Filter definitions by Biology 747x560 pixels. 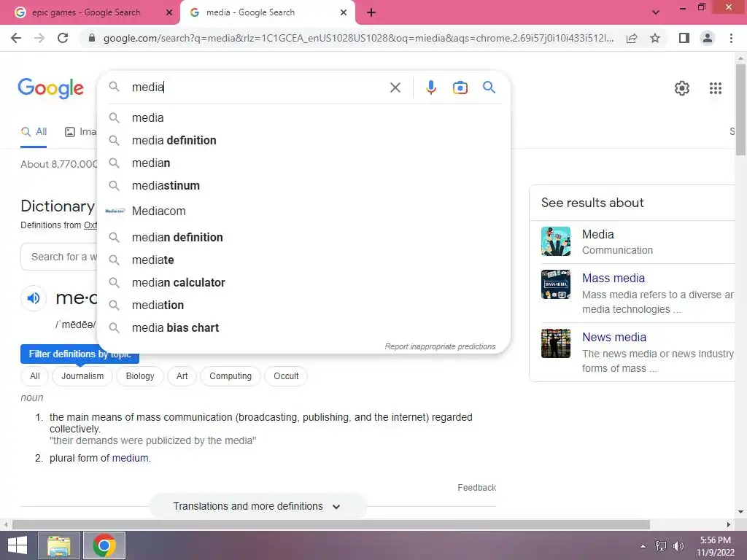(x=140, y=376)
